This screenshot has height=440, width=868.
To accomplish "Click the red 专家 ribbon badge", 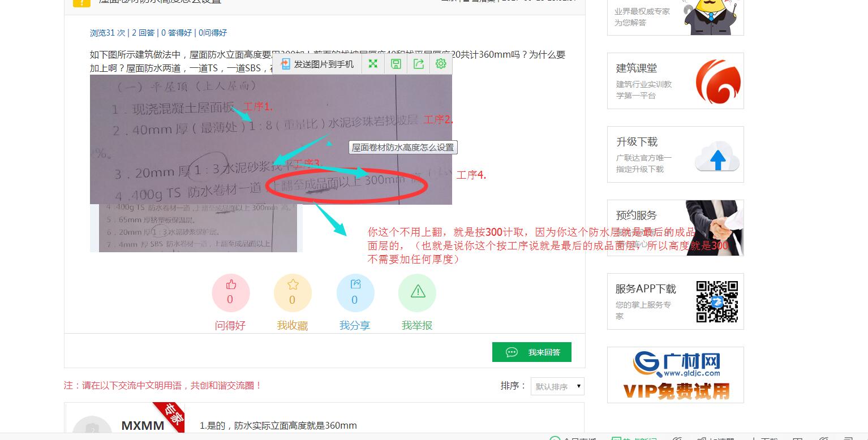I will (170, 416).
